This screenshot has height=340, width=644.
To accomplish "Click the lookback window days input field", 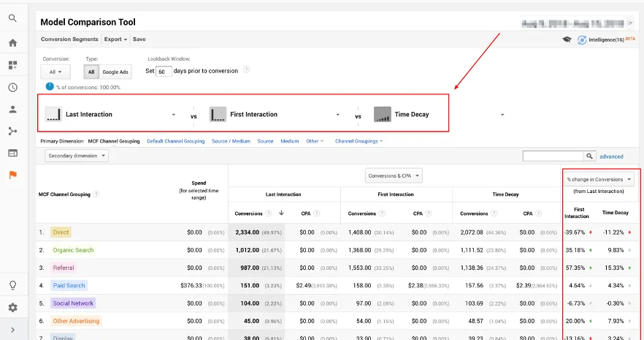I will 164,72.
